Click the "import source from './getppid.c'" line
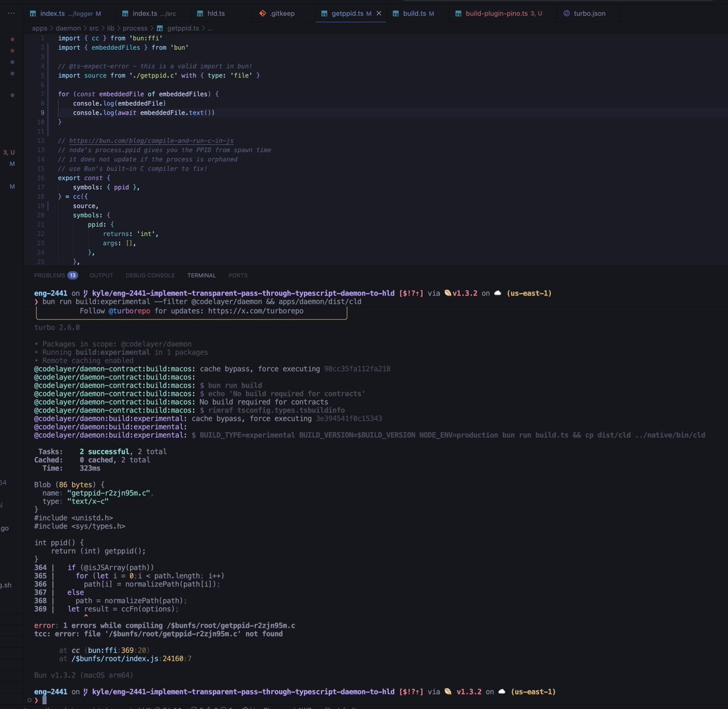 click(x=159, y=75)
